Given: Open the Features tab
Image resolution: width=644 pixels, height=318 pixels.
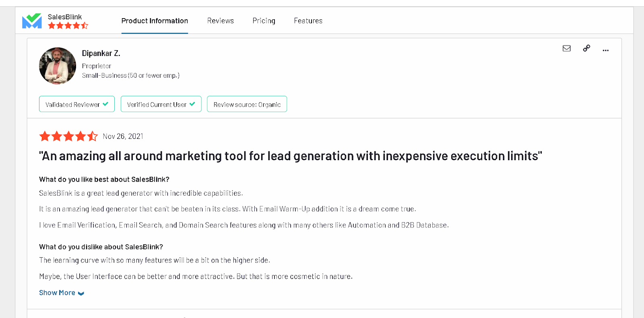Looking at the screenshot, I should click(x=308, y=21).
